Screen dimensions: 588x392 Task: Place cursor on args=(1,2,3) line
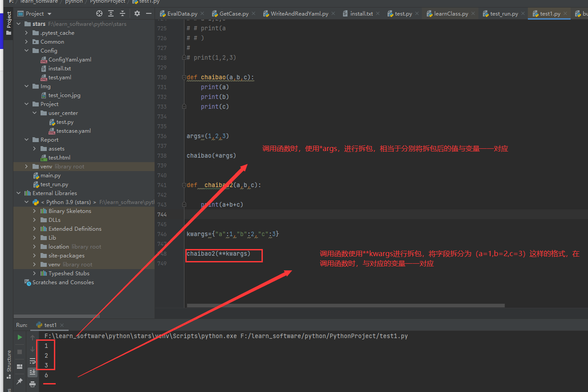pos(208,136)
